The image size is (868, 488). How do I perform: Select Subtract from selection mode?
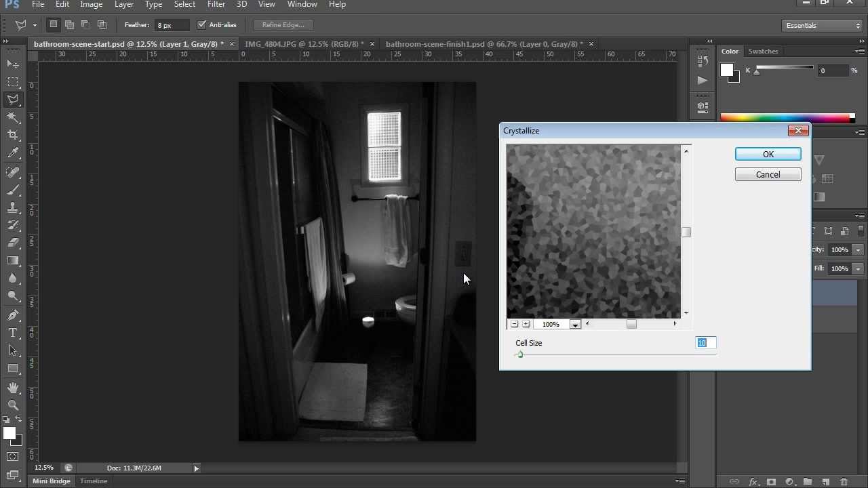(85, 25)
